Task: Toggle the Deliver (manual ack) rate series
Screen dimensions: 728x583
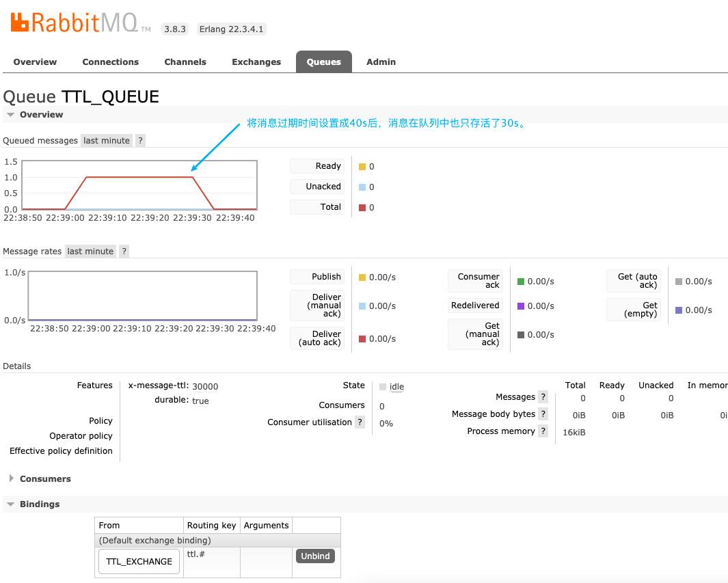Action: (x=318, y=306)
